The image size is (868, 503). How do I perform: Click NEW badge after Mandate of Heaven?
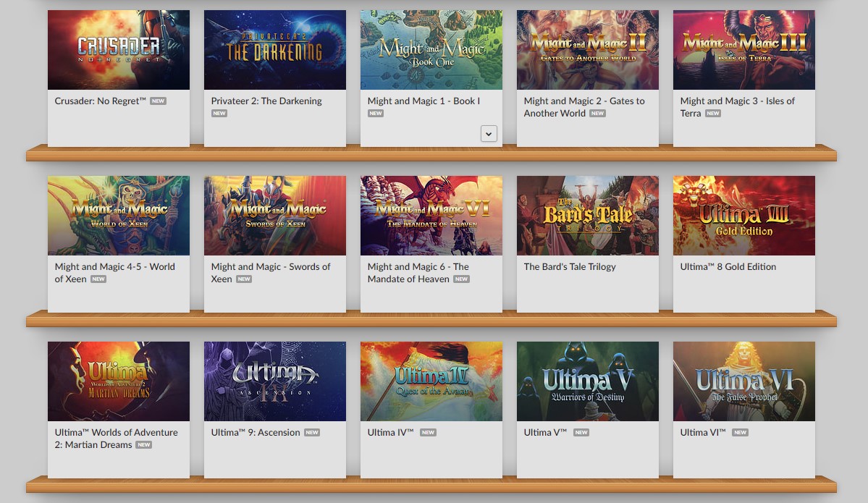[x=462, y=279]
